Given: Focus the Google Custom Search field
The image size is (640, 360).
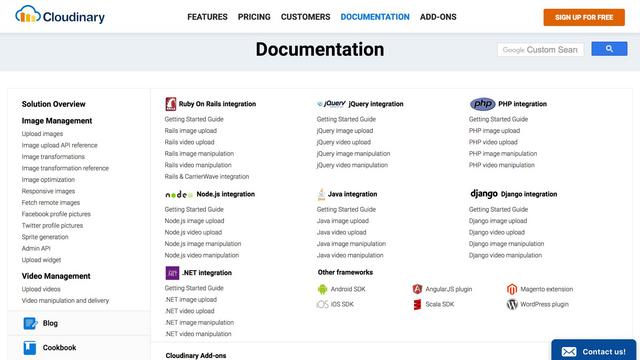Looking at the screenshot, I should click(540, 50).
